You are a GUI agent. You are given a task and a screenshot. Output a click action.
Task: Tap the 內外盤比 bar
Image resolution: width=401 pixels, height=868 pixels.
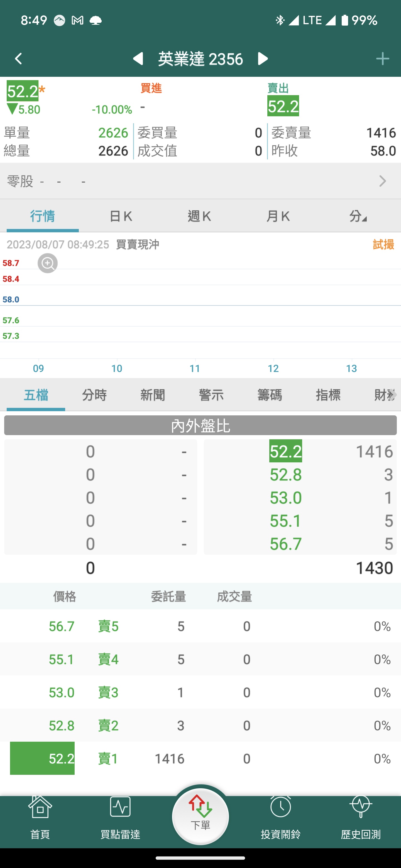click(x=200, y=425)
